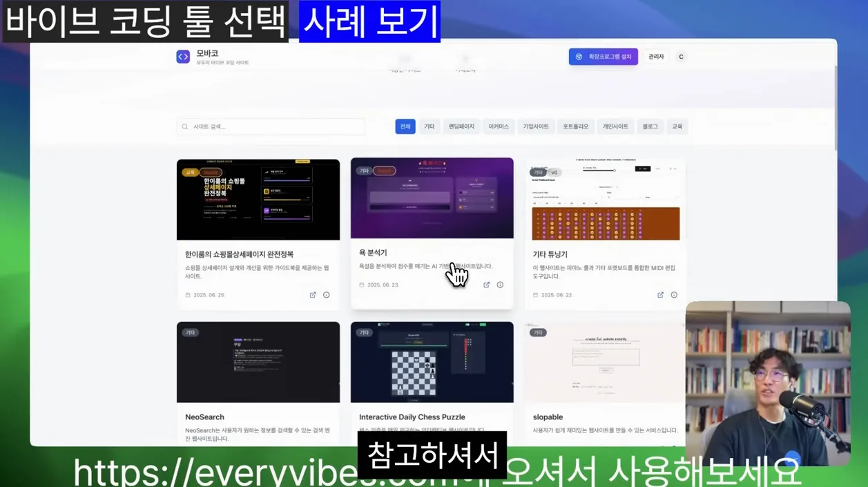
Task: Open the 욕 분석기 card thumbnail
Action: 432,198
